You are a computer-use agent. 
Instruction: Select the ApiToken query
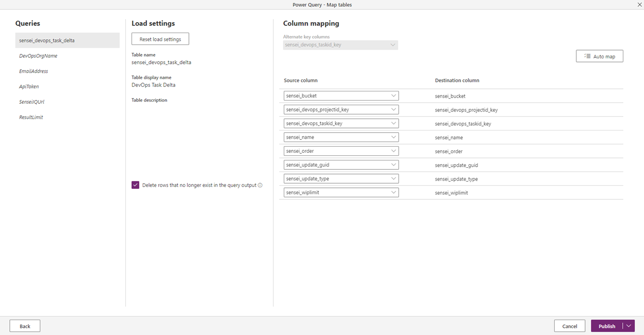(68, 87)
